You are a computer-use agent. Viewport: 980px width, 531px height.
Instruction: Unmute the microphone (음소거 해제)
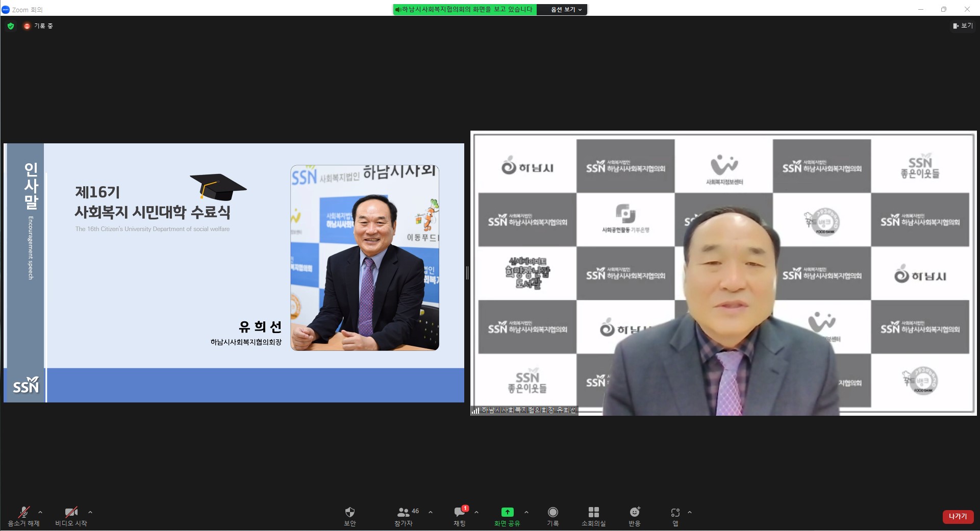pos(23,512)
